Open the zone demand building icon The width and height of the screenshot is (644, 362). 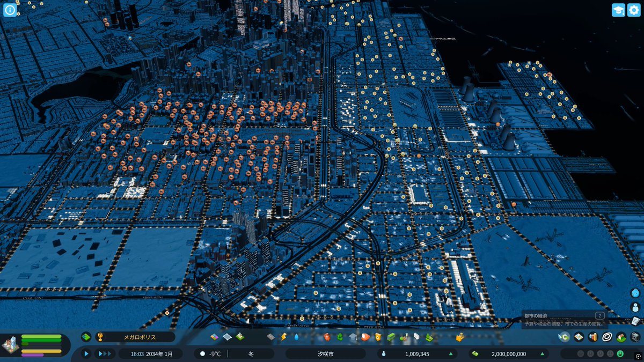click(x=11, y=345)
